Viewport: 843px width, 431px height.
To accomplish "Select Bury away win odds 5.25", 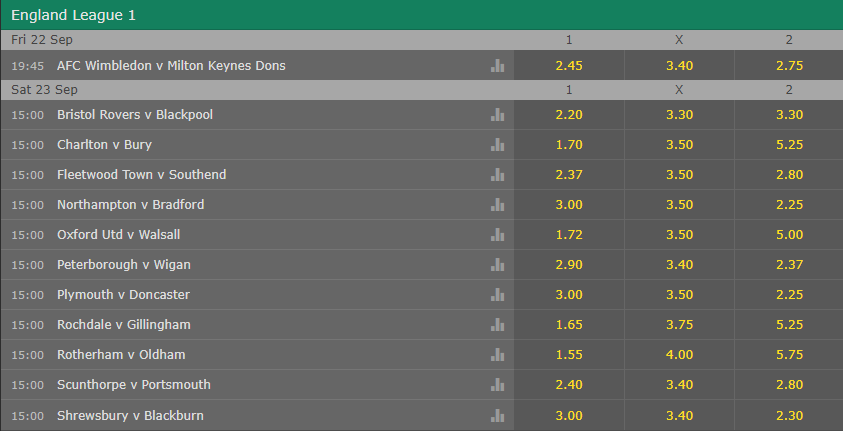I will [x=789, y=145].
